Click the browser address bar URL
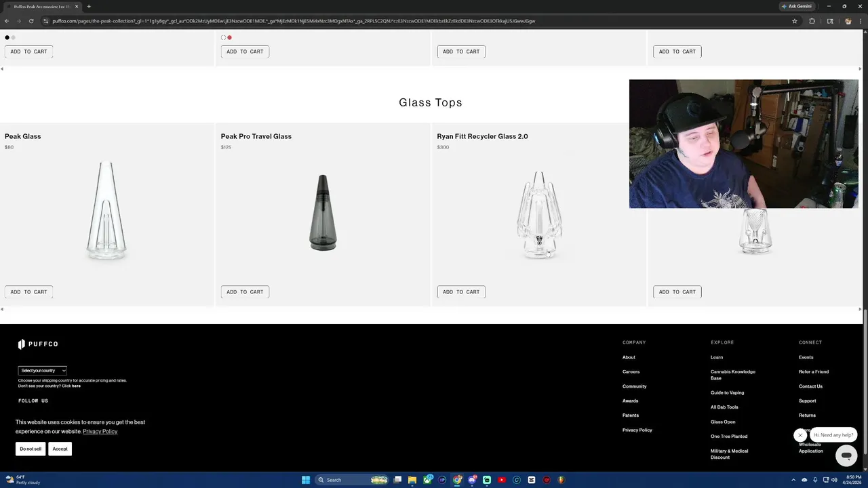Screen dimensions: 868x488 tap(294, 21)
